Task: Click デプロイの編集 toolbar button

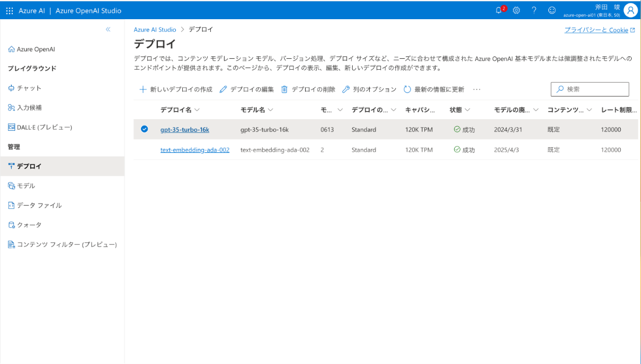Action: [246, 90]
